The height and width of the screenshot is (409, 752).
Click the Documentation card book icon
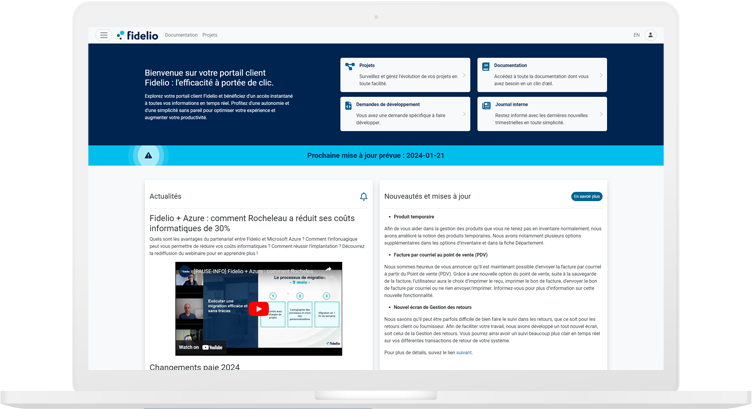tap(486, 67)
